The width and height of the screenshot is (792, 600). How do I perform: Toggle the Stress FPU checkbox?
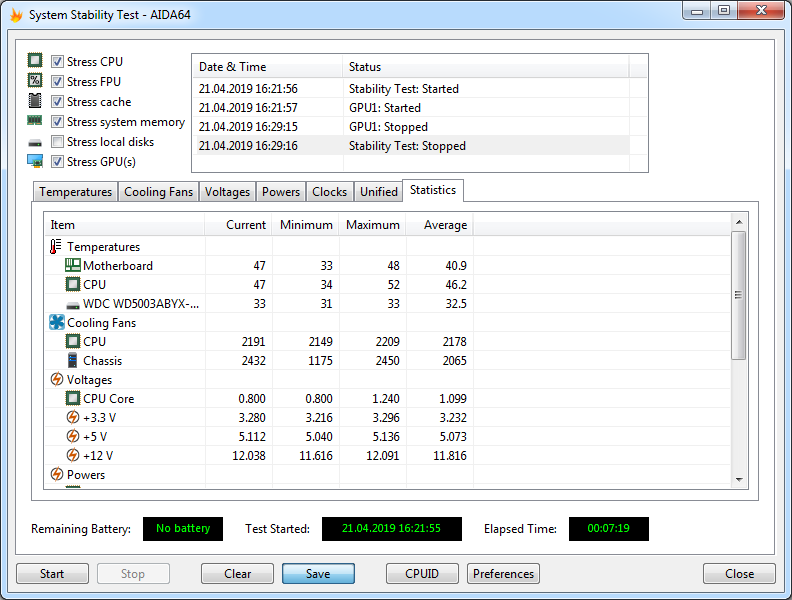pyautogui.click(x=58, y=81)
